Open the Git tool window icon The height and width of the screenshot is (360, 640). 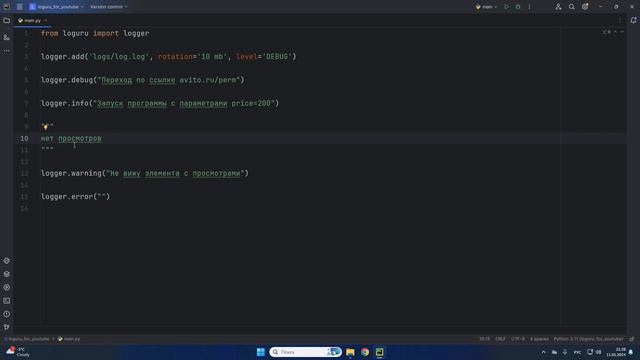pyautogui.click(x=7, y=327)
